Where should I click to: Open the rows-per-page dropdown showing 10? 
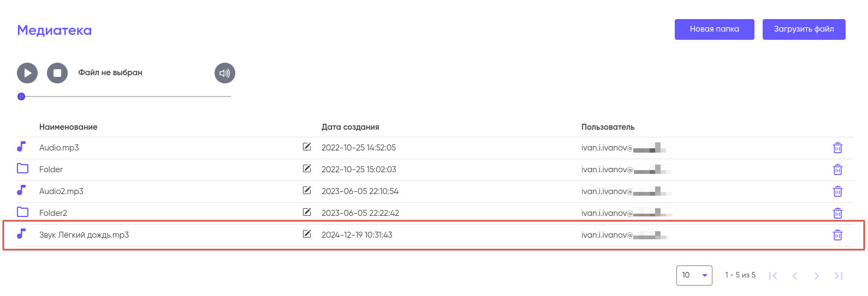(694, 275)
